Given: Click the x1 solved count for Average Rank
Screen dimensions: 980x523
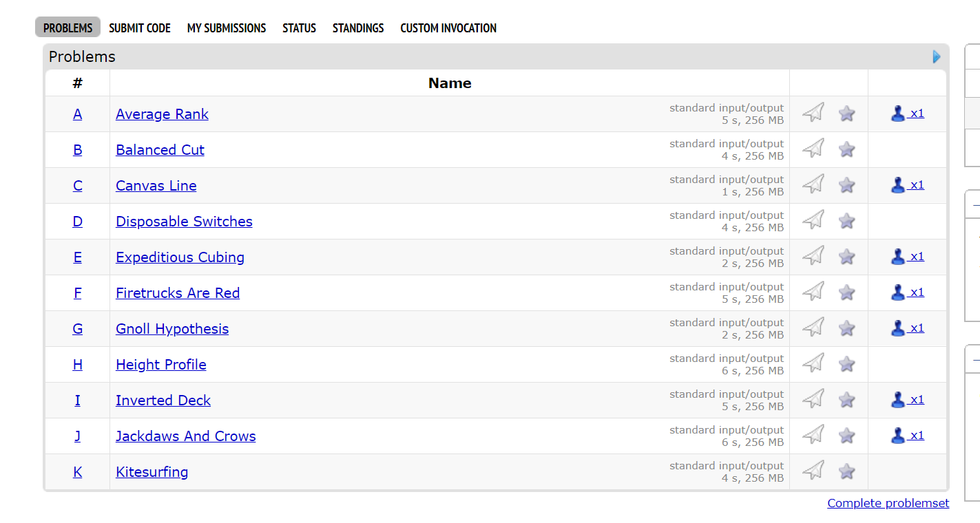Looking at the screenshot, I should pos(917,114).
